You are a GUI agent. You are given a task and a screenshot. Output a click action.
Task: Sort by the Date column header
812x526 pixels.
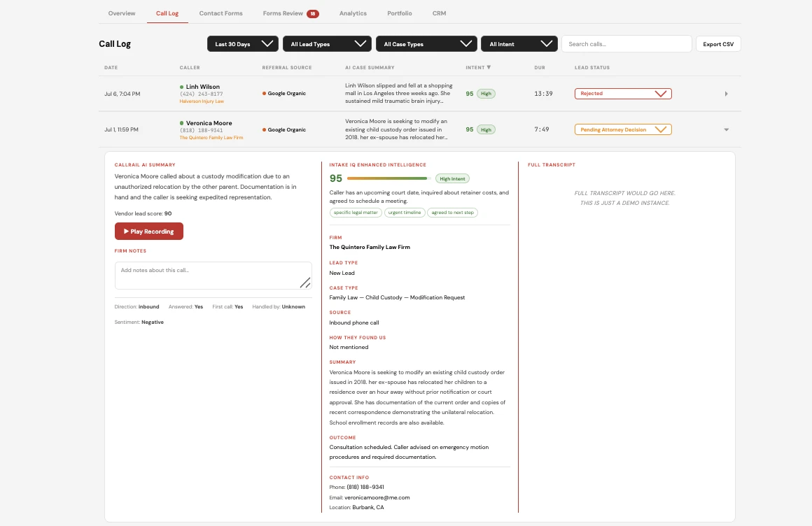point(111,68)
